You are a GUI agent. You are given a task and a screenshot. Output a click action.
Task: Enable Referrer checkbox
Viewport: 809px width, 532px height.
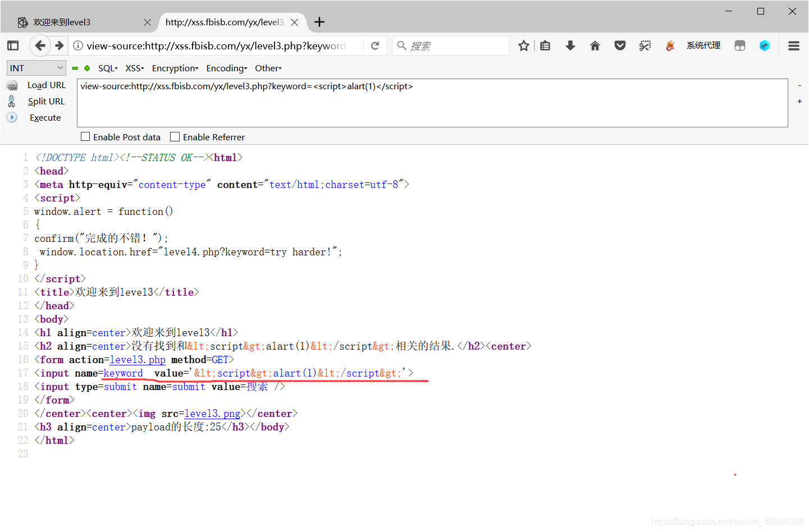(175, 136)
